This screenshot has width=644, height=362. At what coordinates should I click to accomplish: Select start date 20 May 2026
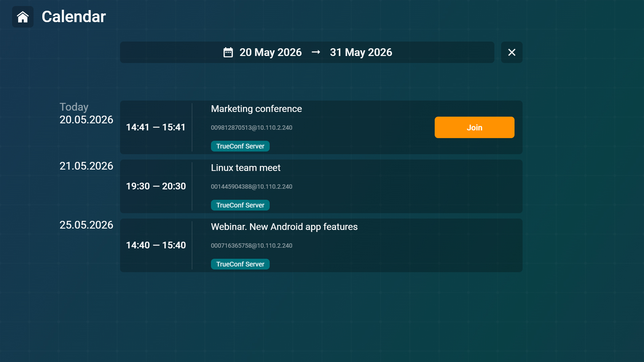click(270, 52)
